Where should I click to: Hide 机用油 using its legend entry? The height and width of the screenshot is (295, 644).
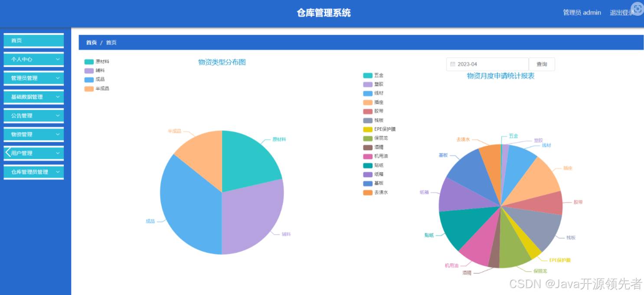click(376, 156)
